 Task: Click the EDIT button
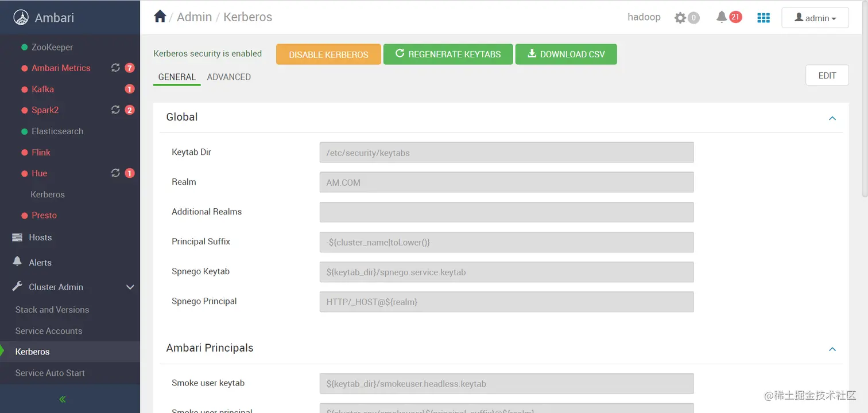[x=827, y=75]
